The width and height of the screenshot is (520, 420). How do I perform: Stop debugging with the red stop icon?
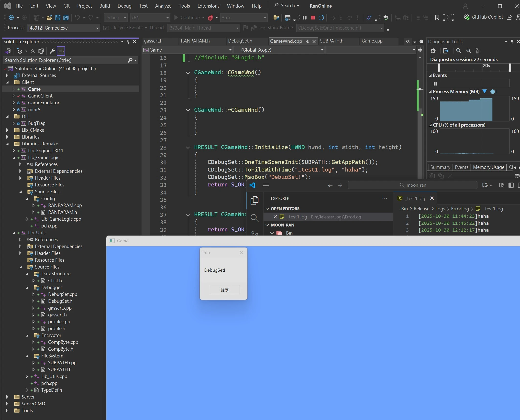(313, 18)
